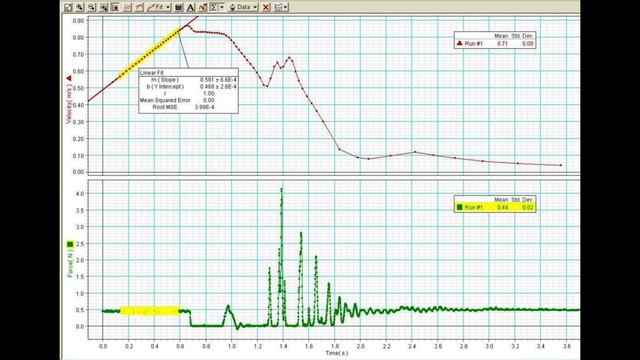Click the red X remove data icon
The image size is (640, 360).
266,7
